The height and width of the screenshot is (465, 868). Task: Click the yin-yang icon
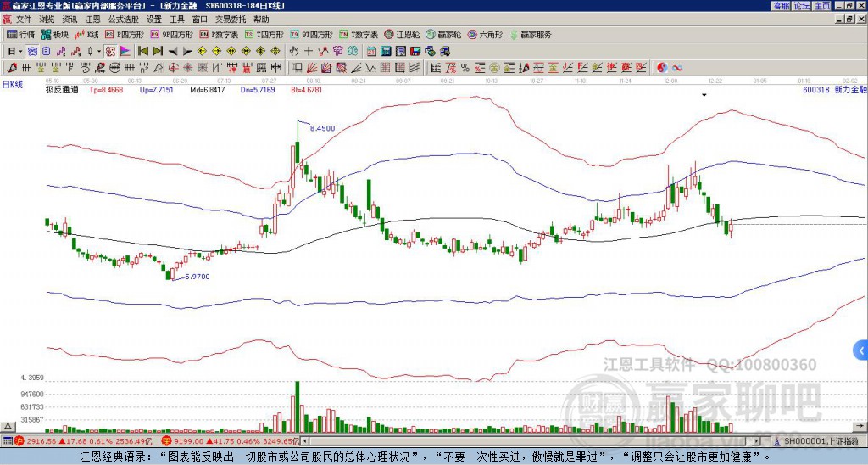click(662, 68)
